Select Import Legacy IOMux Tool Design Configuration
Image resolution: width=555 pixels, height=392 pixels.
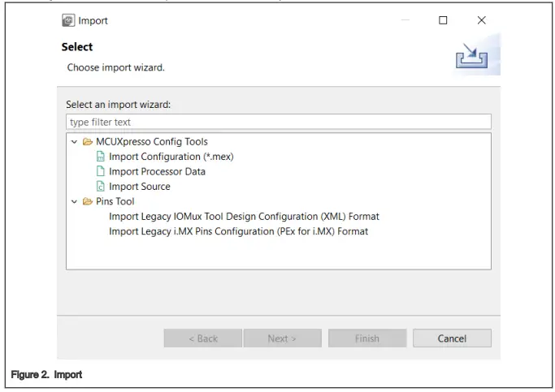click(x=244, y=217)
